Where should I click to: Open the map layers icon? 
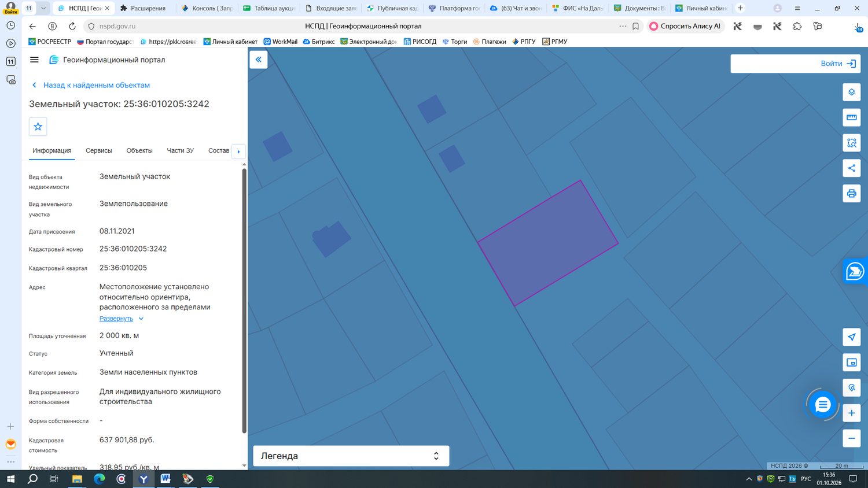(851, 92)
